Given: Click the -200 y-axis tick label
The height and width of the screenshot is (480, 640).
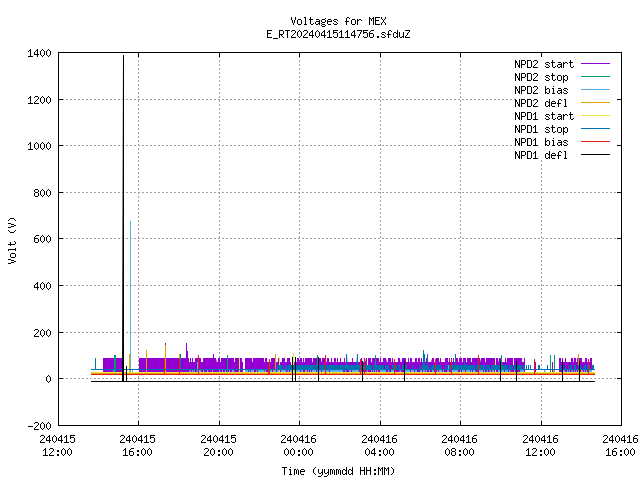Looking at the screenshot, I should 39,426.
